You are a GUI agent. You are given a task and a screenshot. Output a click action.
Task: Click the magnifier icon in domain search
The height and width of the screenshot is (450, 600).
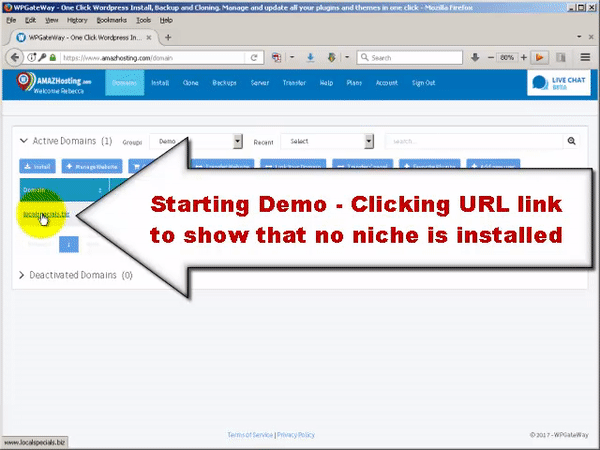[572, 142]
